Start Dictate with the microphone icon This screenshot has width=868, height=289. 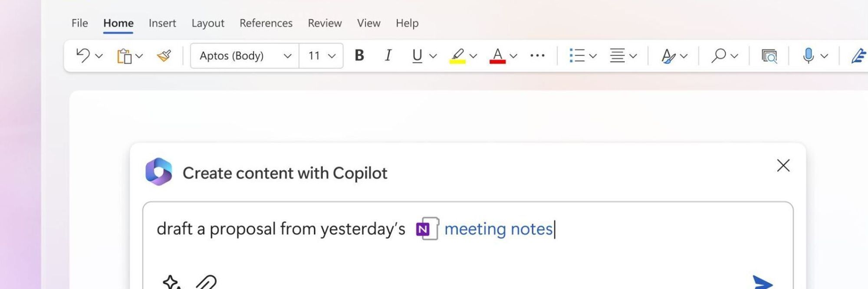(x=808, y=56)
